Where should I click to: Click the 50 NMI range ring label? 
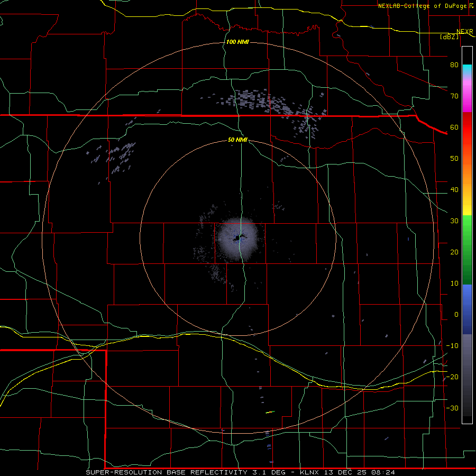(x=237, y=140)
